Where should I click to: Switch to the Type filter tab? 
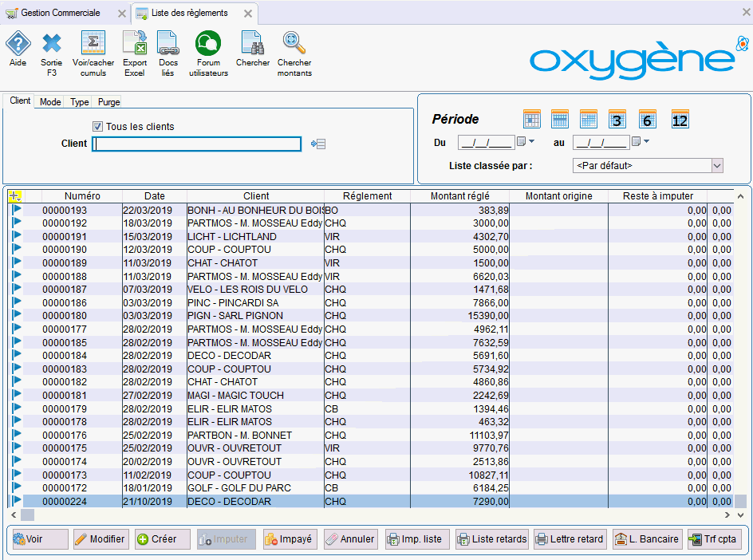pyautogui.click(x=79, y=102)
